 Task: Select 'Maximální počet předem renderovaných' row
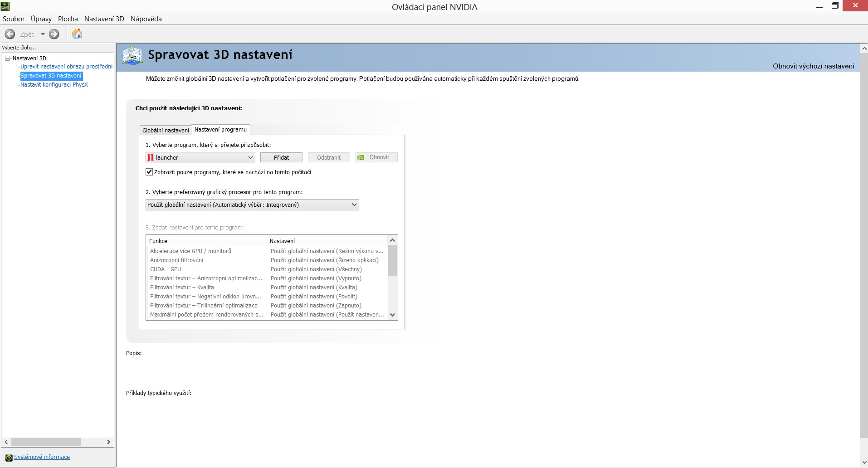(x=267, y=314)
